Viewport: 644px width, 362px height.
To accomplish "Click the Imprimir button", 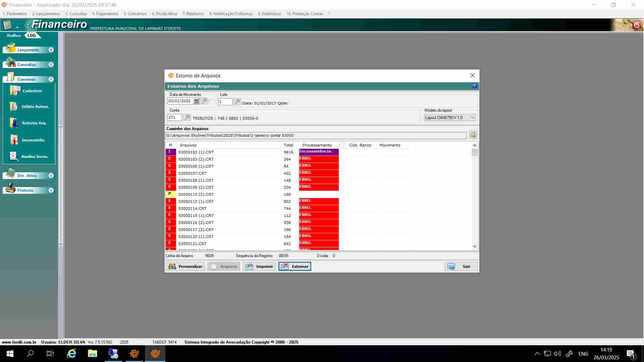I will click(259, 266).
